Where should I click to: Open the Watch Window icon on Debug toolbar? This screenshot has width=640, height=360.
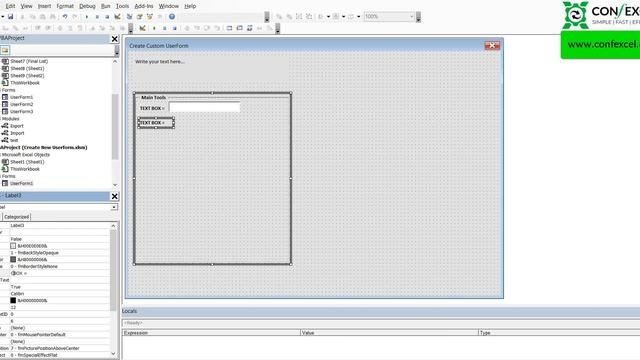click(x=249, y=28)
